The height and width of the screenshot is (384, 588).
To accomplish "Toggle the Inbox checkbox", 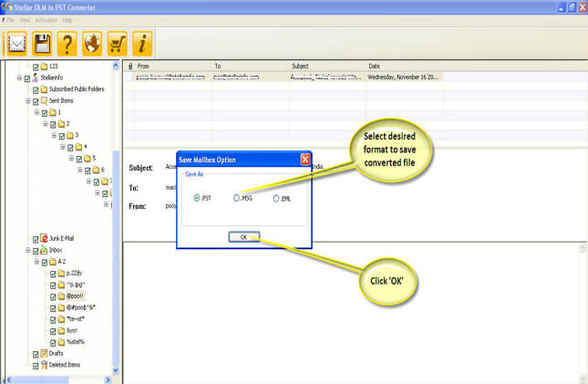I will tap(36, 251).
